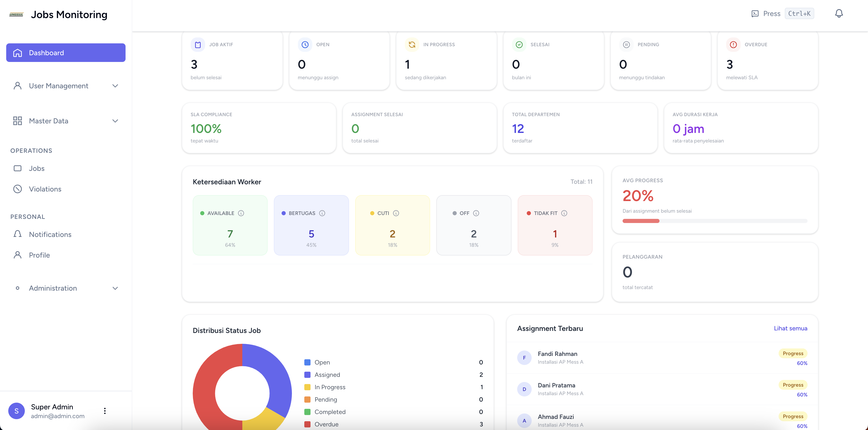Click the Overdue red legend swatch
The image size is (868, 430).
point(307,424)
